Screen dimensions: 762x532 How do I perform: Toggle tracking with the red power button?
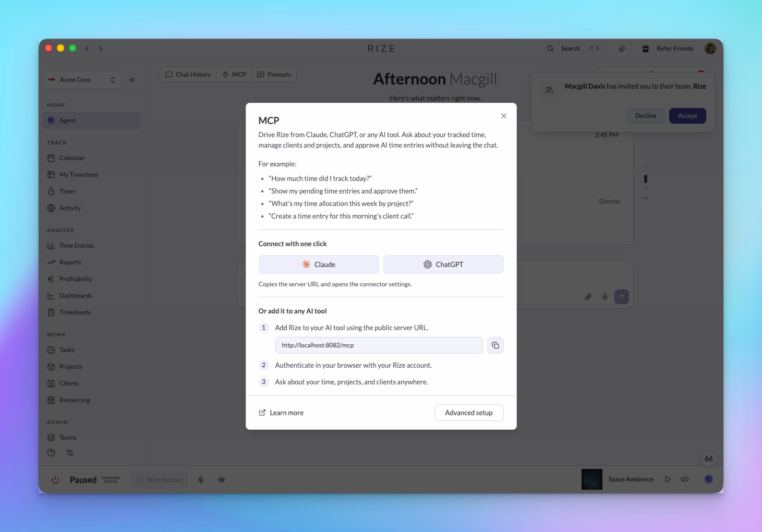[x=55, y=480]
